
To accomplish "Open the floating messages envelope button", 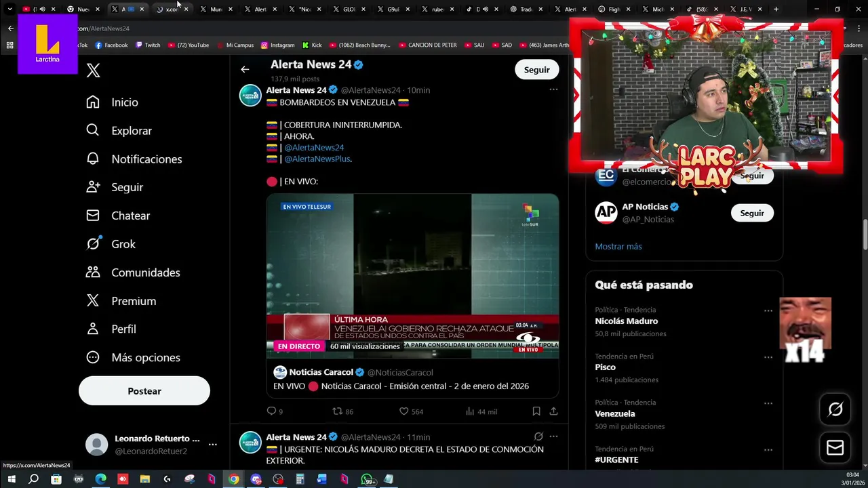I will click(835, 447).
